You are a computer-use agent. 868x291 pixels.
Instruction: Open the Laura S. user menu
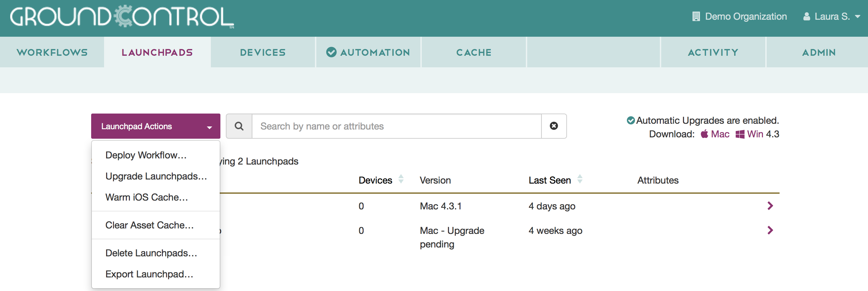831,16
